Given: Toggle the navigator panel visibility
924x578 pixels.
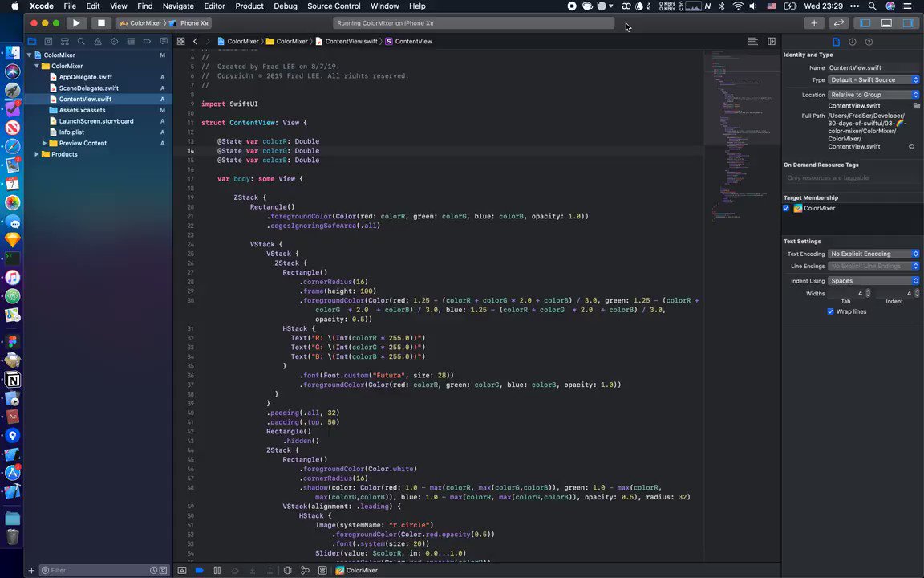Looking at the screenshot, I should pos(865,23).
